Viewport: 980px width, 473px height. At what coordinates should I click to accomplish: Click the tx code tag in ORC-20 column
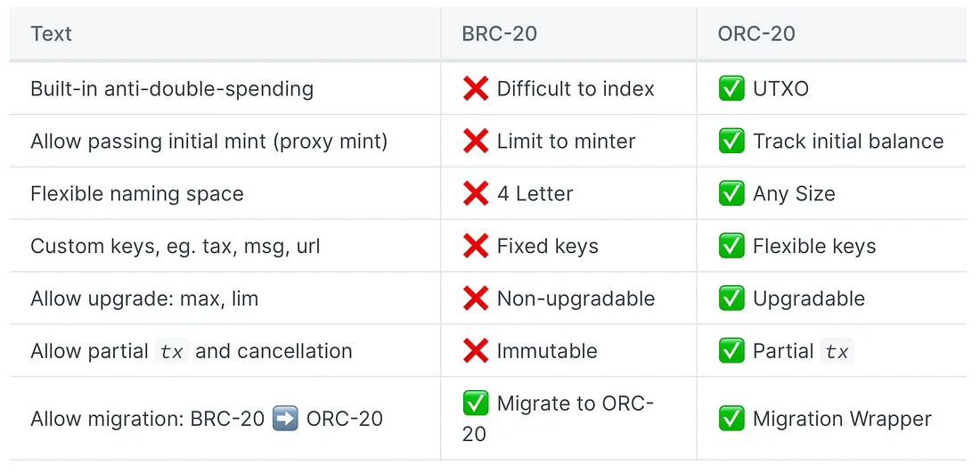[837, 351]
